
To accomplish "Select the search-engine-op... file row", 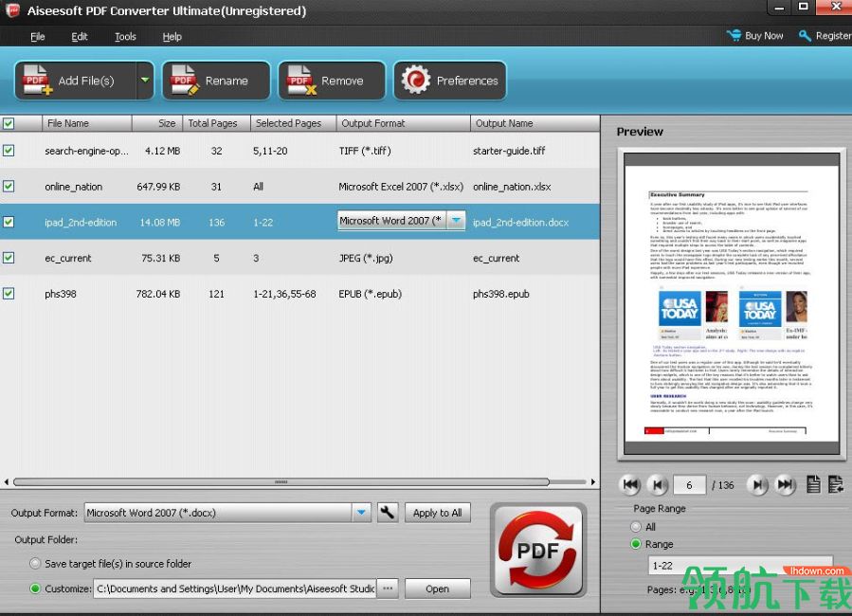I will coord(299,151).
